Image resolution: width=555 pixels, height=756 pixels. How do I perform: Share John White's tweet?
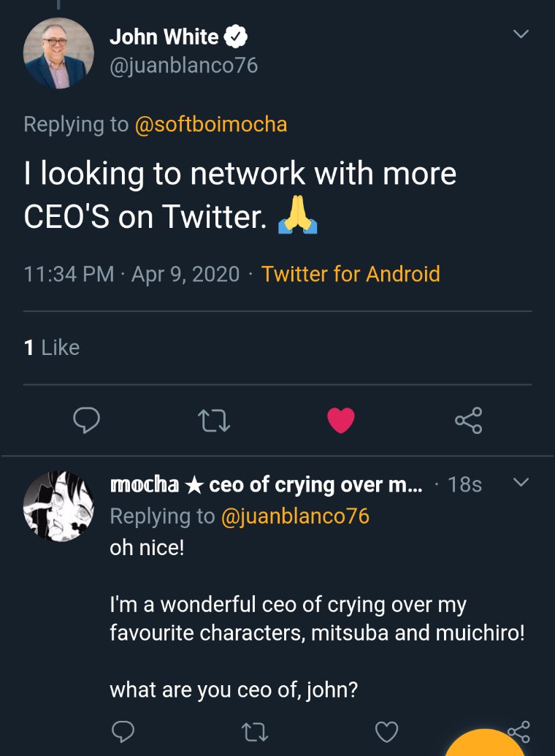click(x=468, y=420)
